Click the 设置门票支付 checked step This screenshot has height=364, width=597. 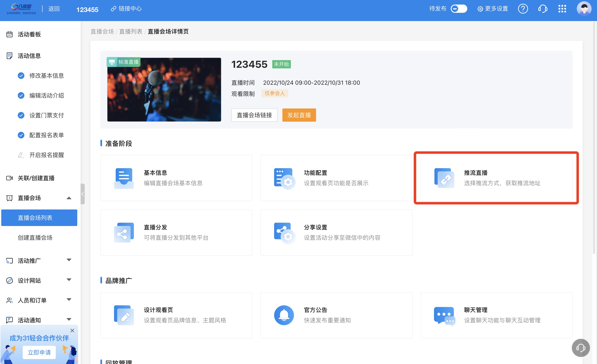pos(46,115)
